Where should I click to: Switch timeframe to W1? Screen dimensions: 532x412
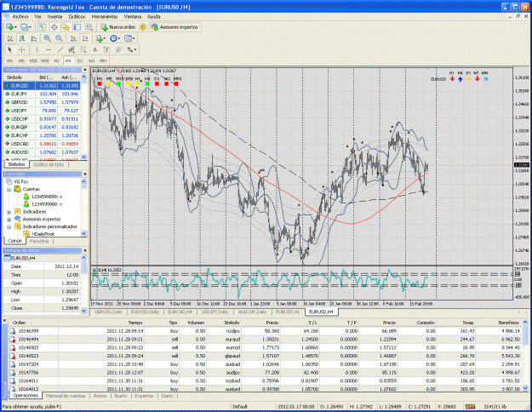(x=92, y=60)
